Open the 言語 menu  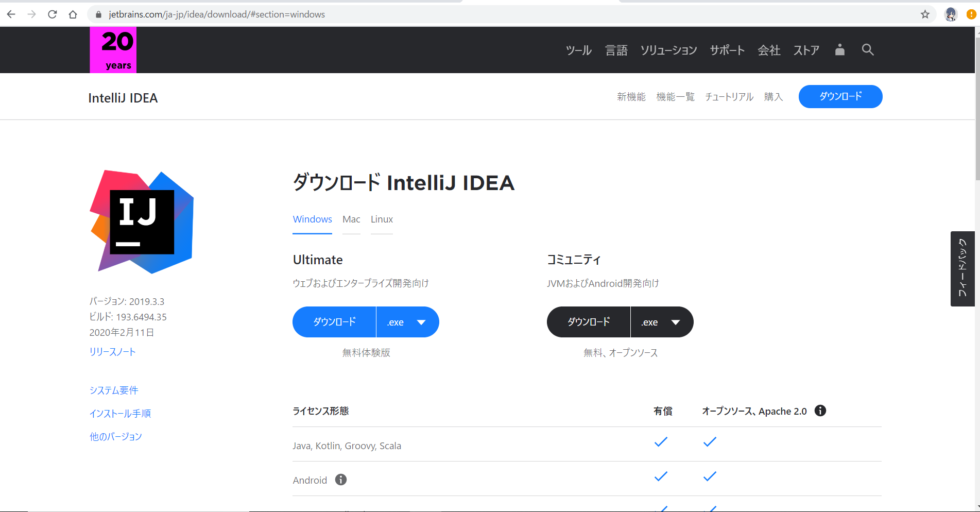[616, 50]
